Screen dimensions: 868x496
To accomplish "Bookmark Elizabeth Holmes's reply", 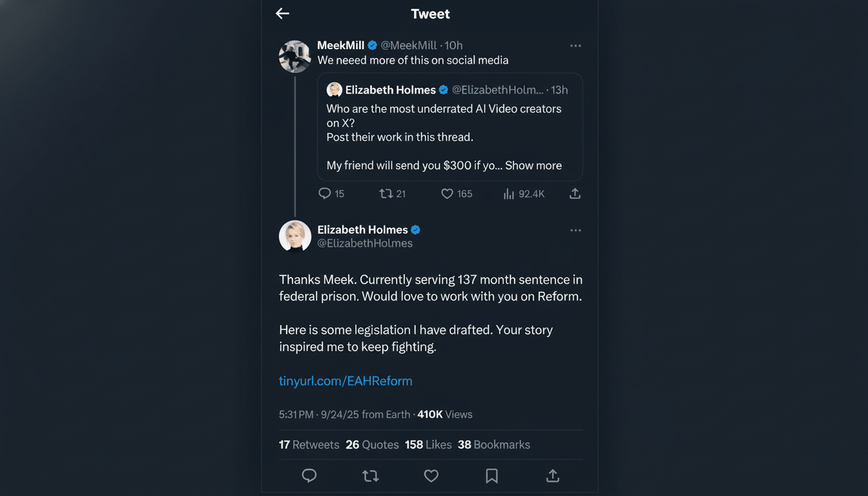I will 491,475.
